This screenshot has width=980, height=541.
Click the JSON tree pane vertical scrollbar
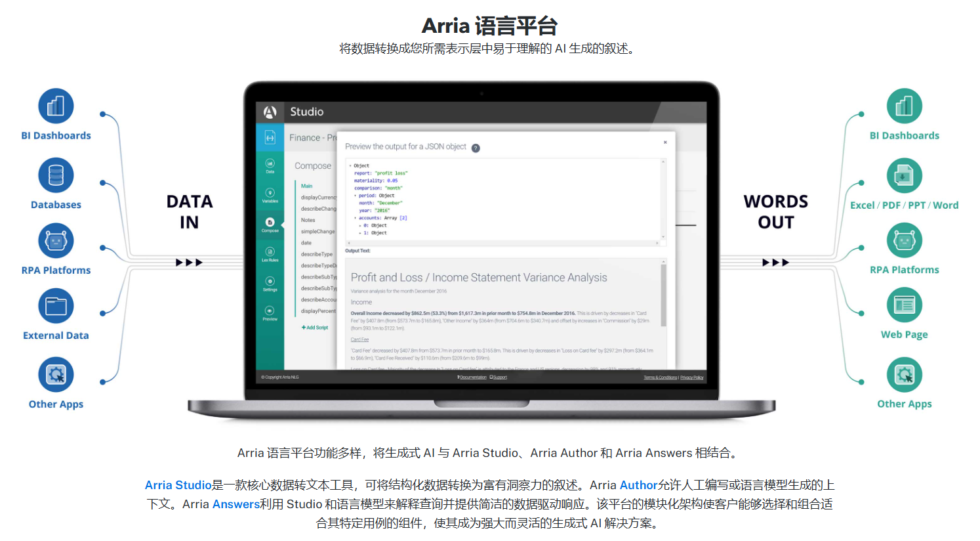(663, 199)
